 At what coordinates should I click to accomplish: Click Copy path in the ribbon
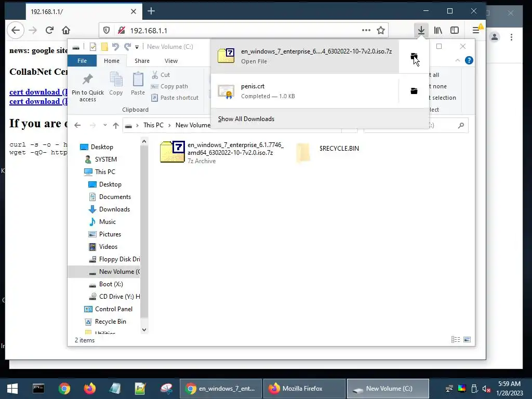(x=169, y=86)
